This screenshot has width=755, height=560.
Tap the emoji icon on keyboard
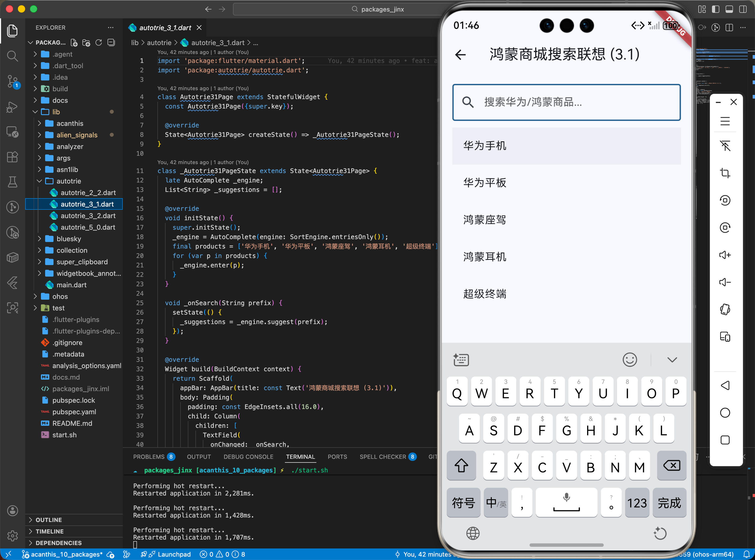pyautogui.click(x=630, y=360)
